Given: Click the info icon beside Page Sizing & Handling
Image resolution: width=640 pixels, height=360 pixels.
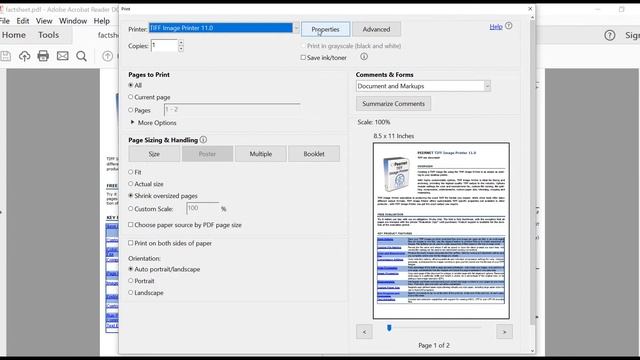Looking at the screenshot, I should click(x=203, y=140).
